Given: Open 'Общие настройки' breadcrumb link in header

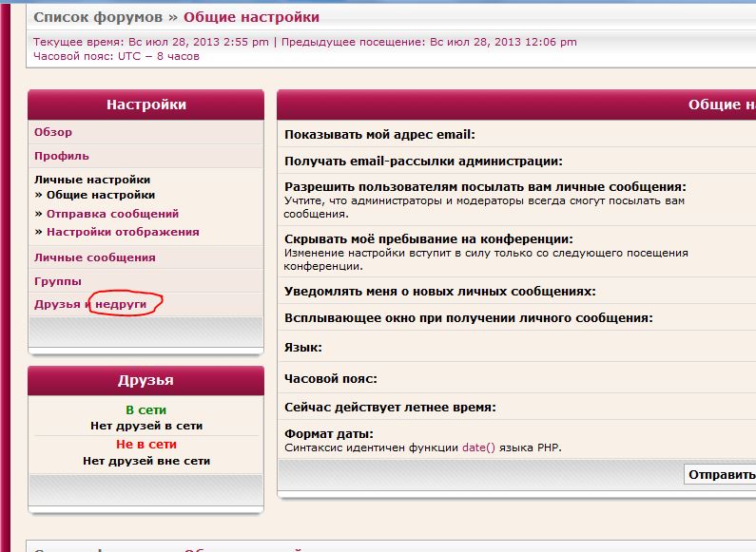Looking at the screenshot, I should point(251,17).
